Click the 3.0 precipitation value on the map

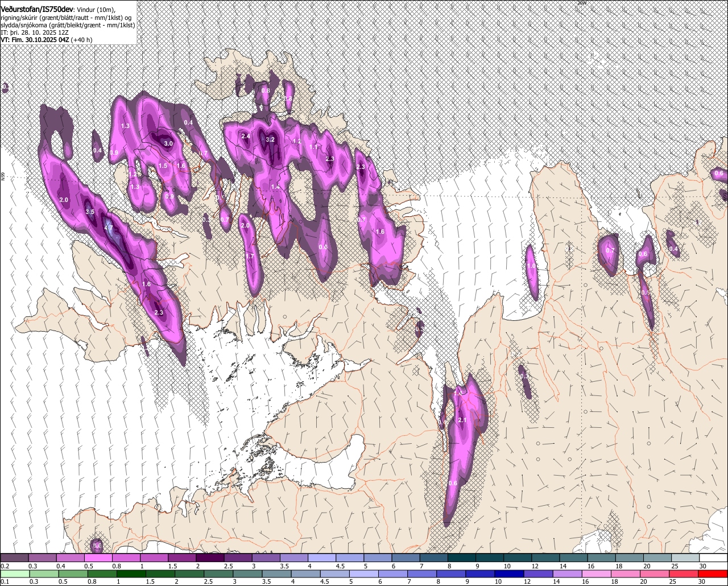point(168,144)
